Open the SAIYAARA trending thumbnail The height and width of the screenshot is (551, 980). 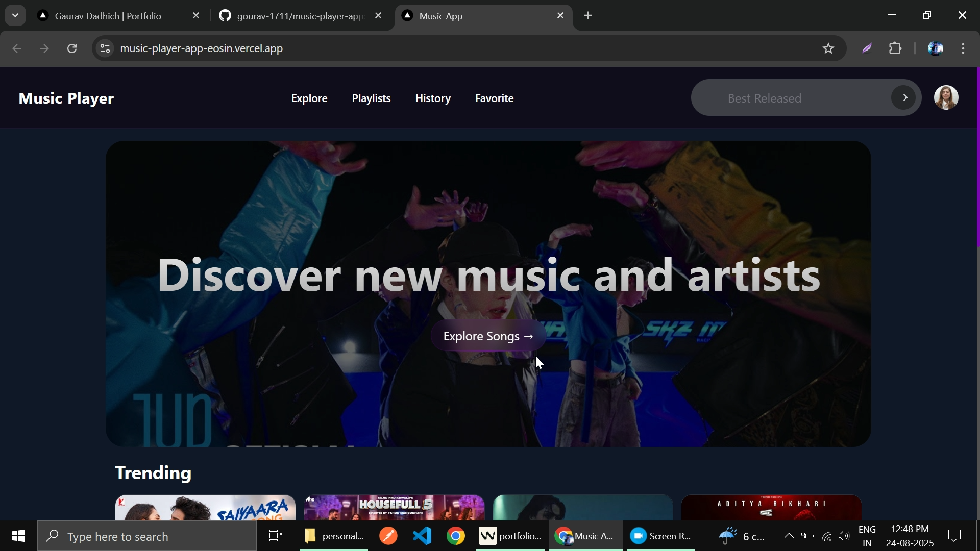[x=205, y=510]
